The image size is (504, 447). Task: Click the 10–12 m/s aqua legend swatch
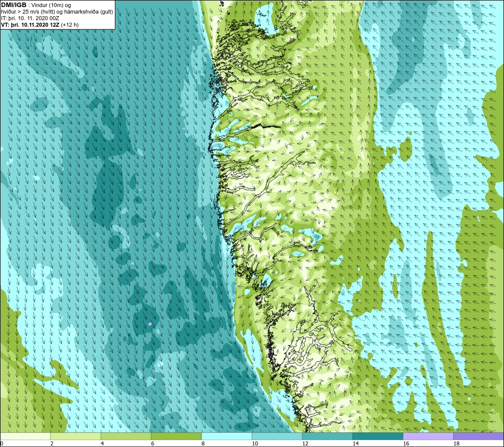[x=277, y=436]
